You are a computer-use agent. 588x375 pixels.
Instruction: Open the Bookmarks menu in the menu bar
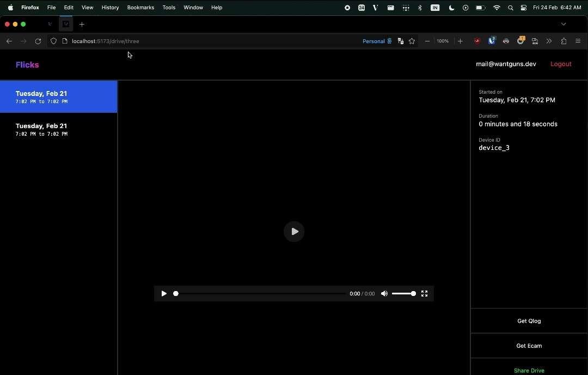pos(140,8)
